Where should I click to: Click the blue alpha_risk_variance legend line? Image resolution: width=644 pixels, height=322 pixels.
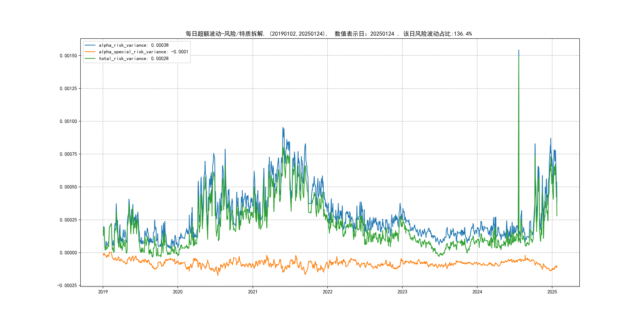(x=90, y=45)
